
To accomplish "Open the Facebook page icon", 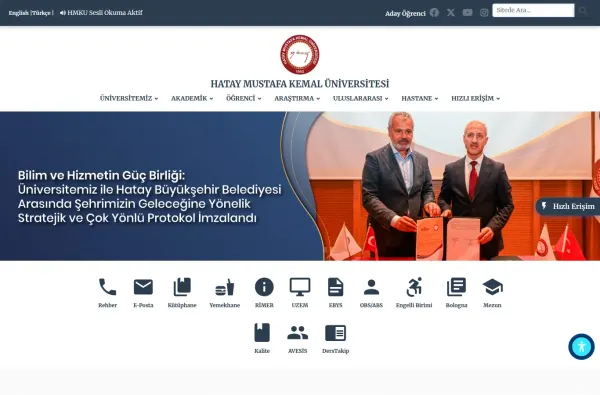I will (434, 13).
